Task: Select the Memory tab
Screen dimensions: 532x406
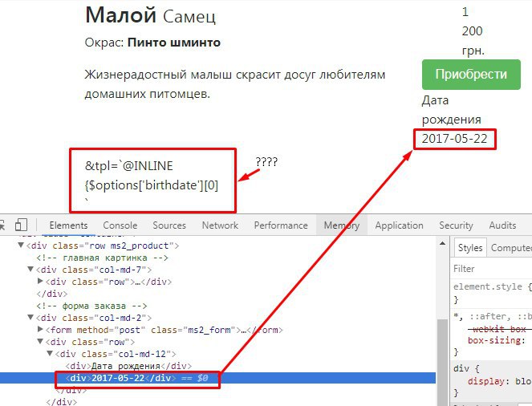Action: [341, 225]
